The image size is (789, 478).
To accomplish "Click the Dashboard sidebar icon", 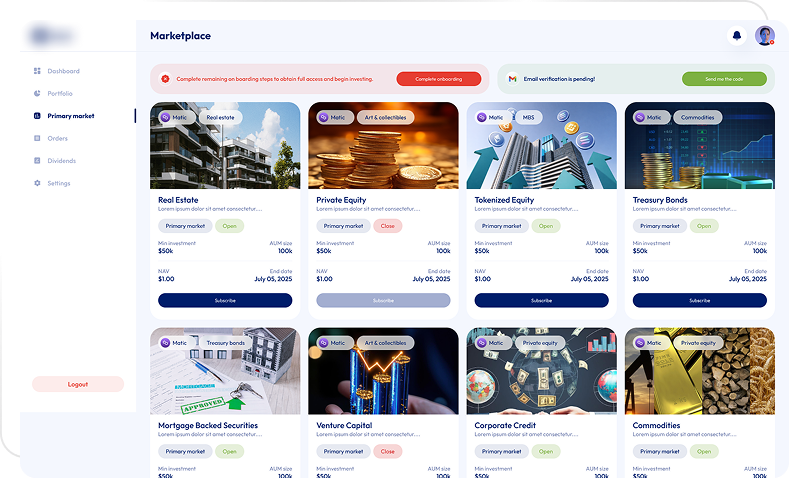I will tap(37, 71).
